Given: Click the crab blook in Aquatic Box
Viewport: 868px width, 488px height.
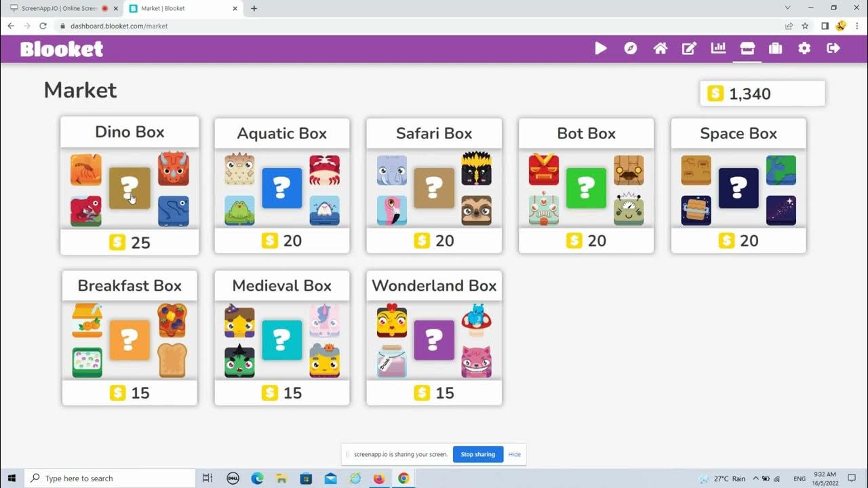Looking at the screenshot, I should click(325, 170).
